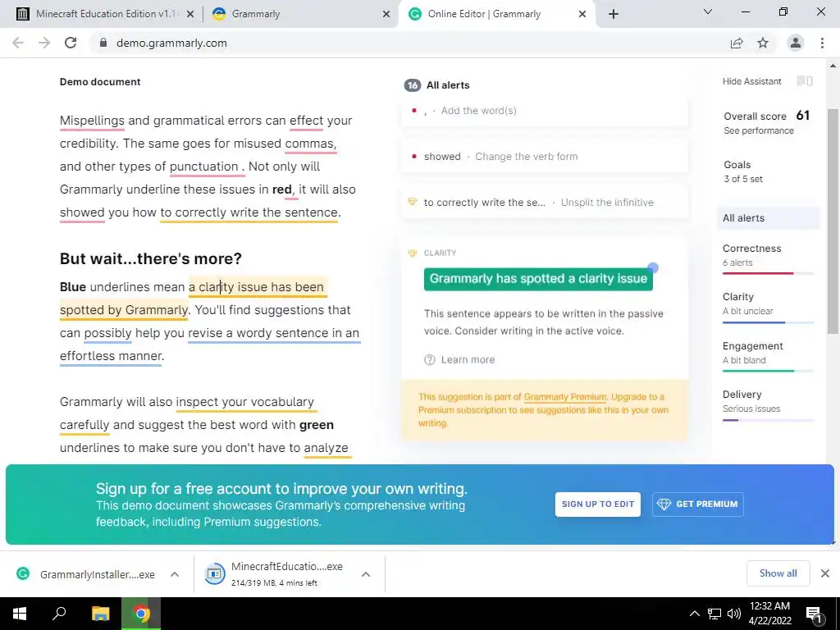Expand the 'Unsplit the infinitive' alert
Screen dimensions: 840x630
click(x=545, y=203)
